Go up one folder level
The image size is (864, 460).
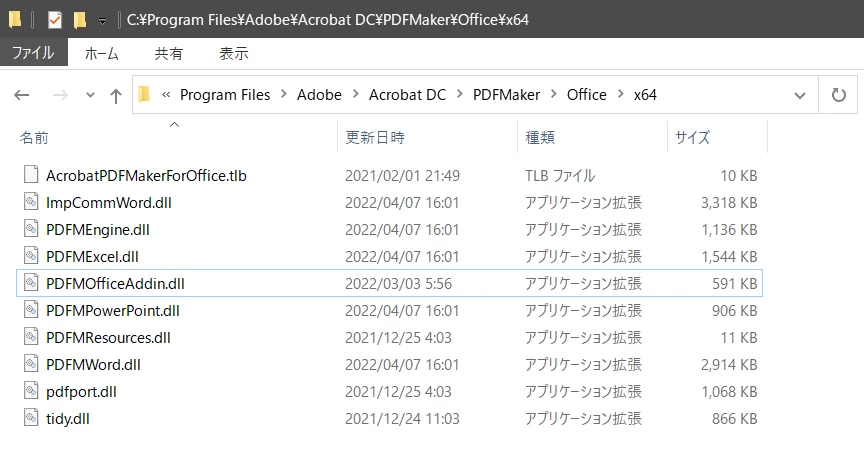[116, 96]
